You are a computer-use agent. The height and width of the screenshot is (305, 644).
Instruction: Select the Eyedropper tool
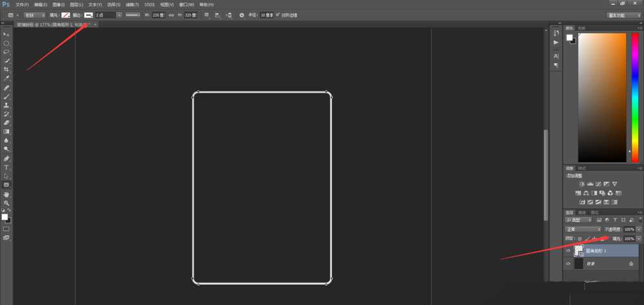pos(6,78)
